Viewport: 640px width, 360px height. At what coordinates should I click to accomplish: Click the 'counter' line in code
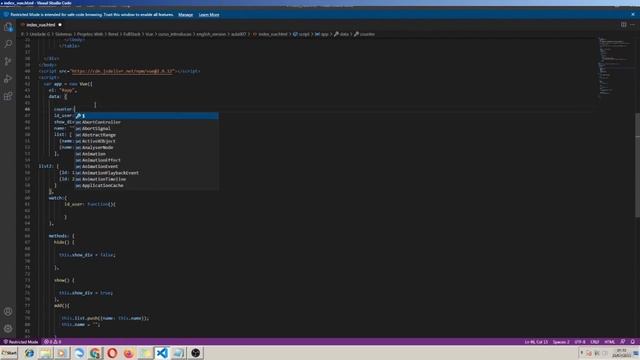tap(64, 109)
